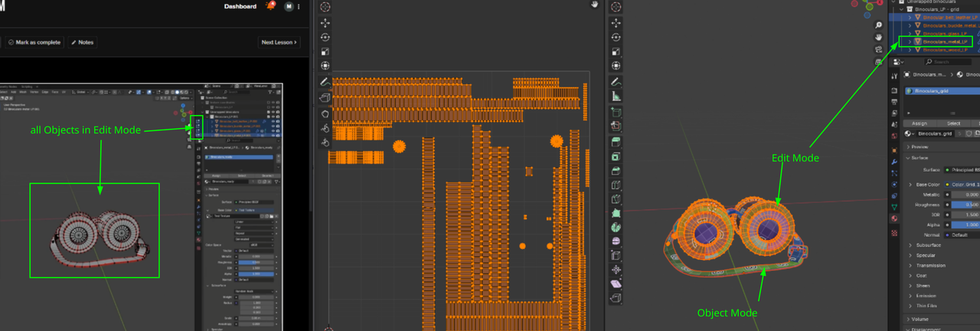The width and height of the screenshot is (980, 331).
Task: Select the Transform tool in 3D viewport toolbar
Action: (616, 67)
